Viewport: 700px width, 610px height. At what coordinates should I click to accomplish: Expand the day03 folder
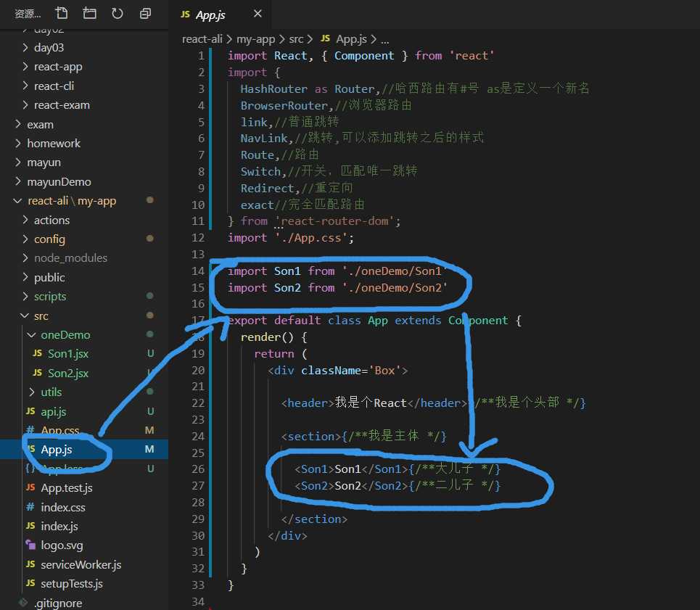tap(25, 47)
